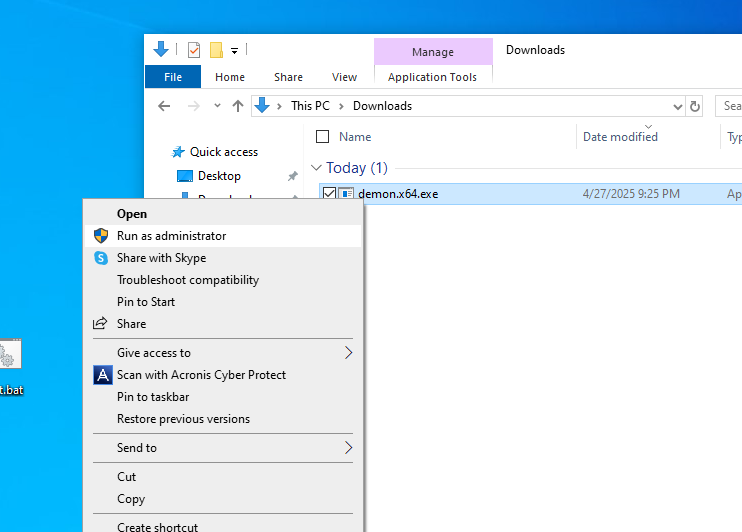Open the Desktop folder in Quick access

click(x=219, y=176)
